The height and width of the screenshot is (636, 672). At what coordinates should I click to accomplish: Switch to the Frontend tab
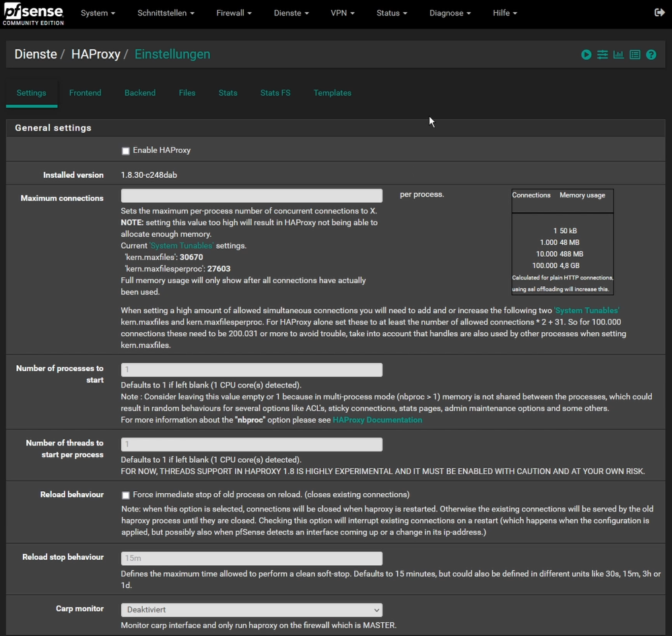coord(86,92)
